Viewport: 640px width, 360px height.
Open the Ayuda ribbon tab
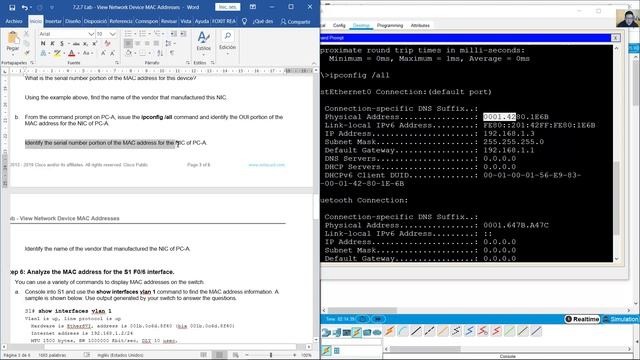coord(202,21)
